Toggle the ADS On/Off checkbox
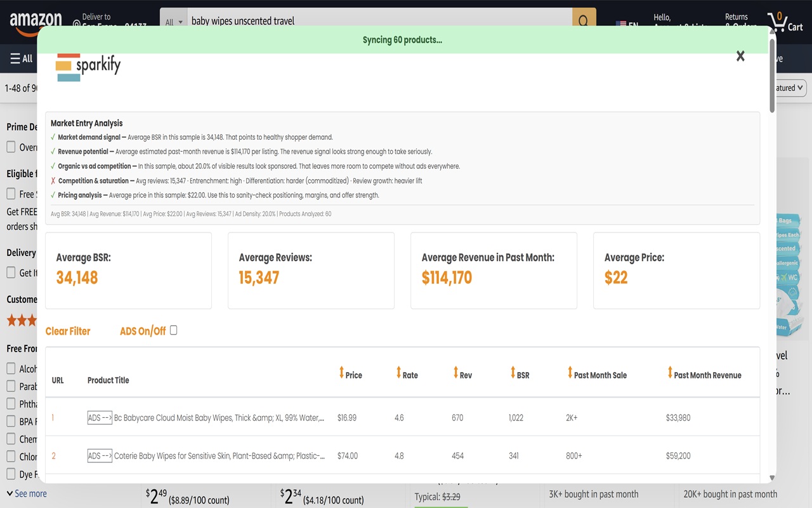Image resolution: width=812 pixels, height=508 pixels. (x=173, y=330)
